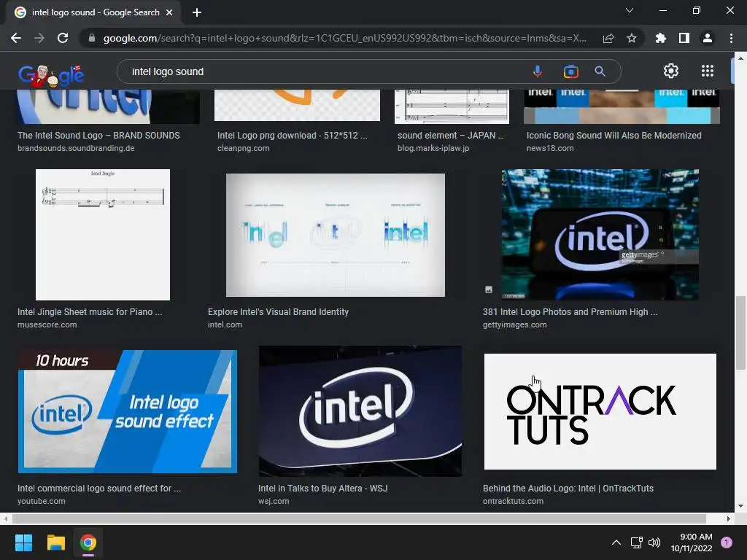Open the Chrome profile avatar icon
Image resolution: width=747 pixels, height=560 pixels.
[708, 38]
